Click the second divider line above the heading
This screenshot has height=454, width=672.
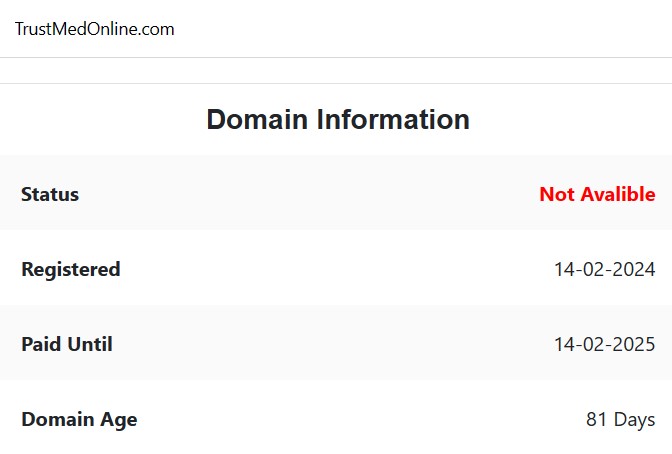336,83
